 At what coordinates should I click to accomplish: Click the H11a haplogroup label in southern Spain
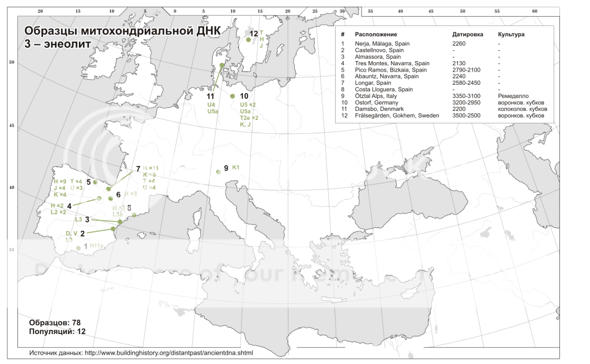(x=96, y=246)
